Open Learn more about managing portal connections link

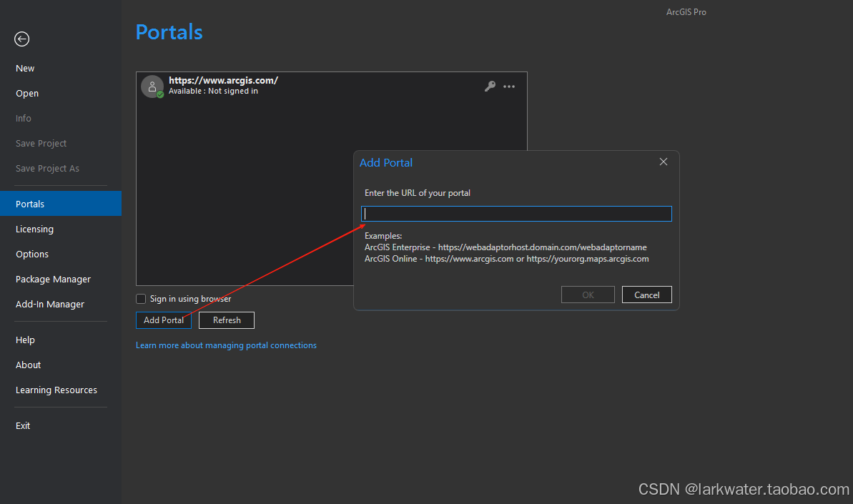point(227,345)
